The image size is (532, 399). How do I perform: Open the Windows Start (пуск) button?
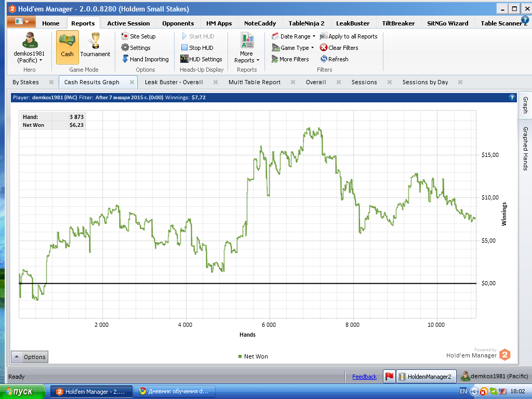click(x=22, y=392)
